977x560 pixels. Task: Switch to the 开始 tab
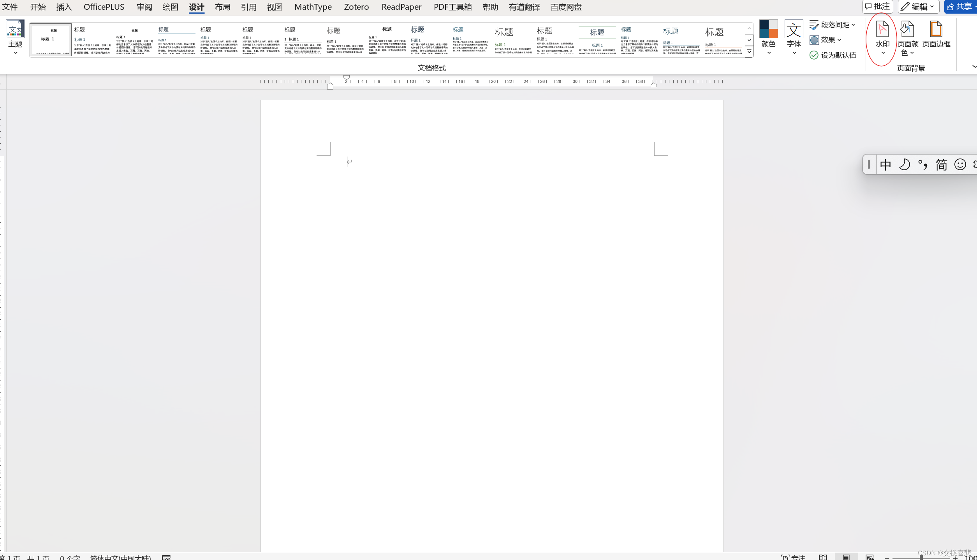38,7
